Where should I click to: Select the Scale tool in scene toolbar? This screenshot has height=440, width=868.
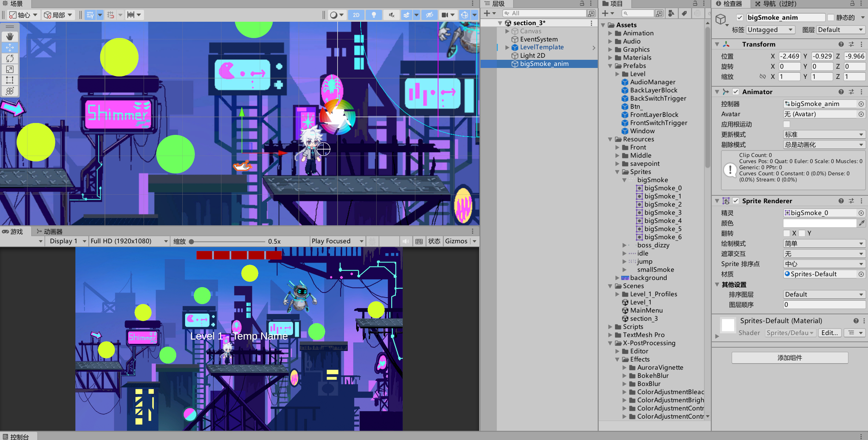(x=10, y=69)
